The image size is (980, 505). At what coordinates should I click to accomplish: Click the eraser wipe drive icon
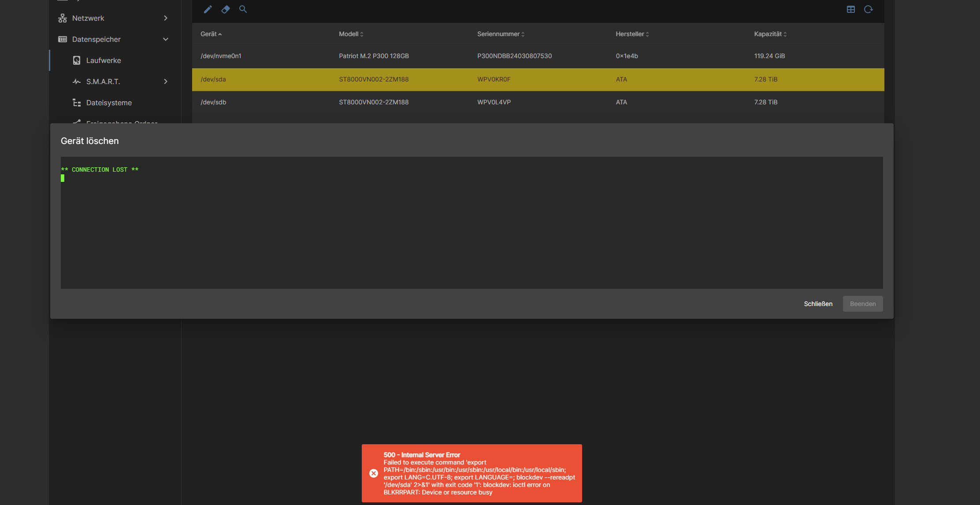[x=225, y=9]
